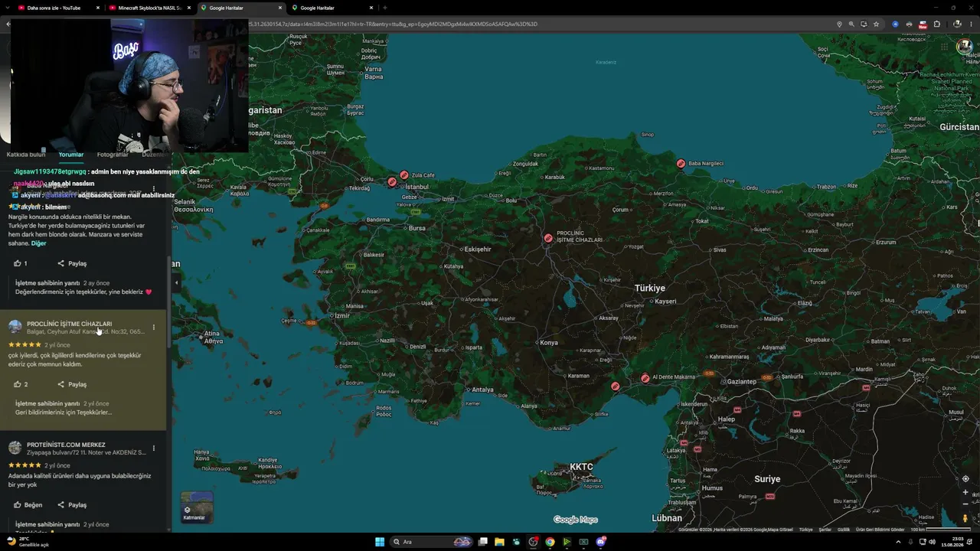Open more options for PROCLİNİC review
The height and width of the screenshot is (551, 980).
click(153, 328)
